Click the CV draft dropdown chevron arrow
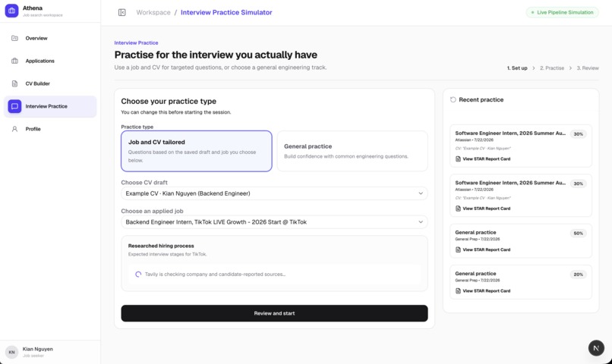Screen dimensions: 612x364 click(421, 193)
